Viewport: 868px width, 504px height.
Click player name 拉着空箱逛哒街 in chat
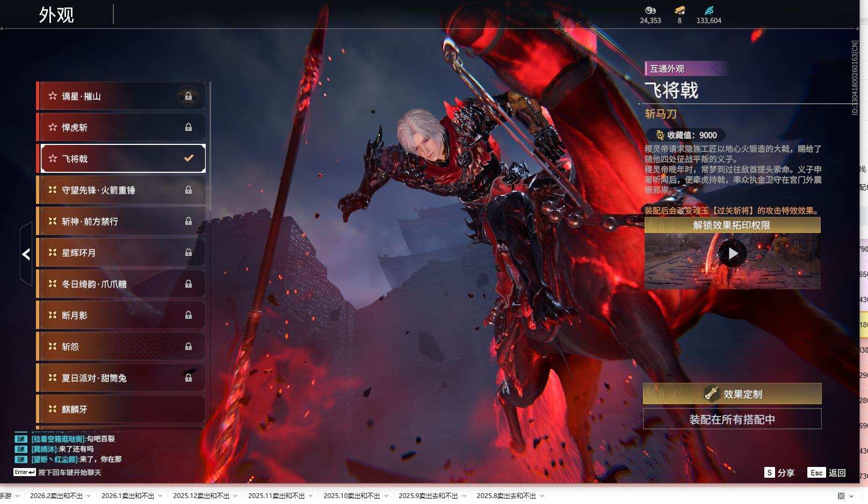(x=58, y=439)
